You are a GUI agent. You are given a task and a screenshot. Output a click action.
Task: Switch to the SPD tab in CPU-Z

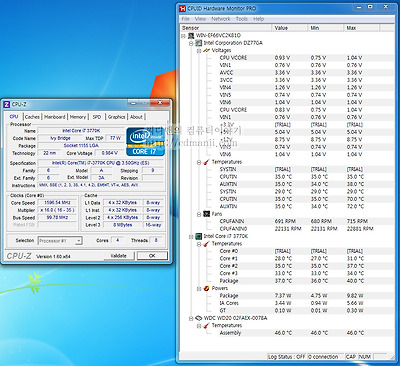click(x=97, y=117)
